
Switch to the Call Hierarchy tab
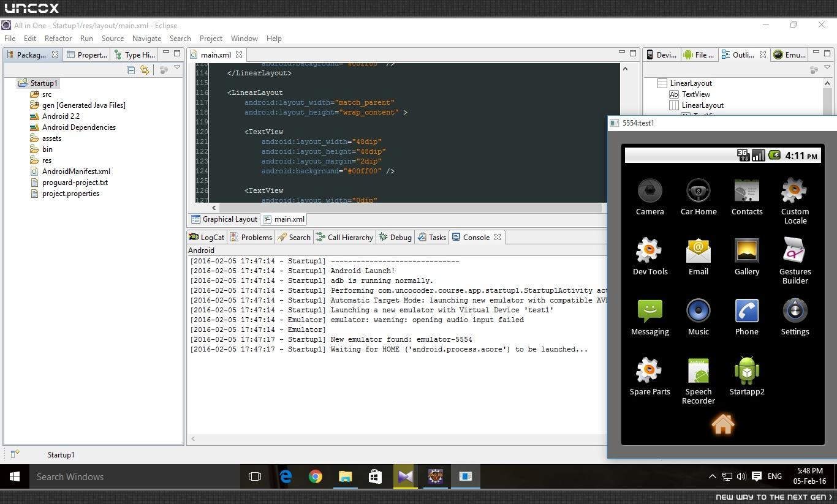tap(344, 237)
